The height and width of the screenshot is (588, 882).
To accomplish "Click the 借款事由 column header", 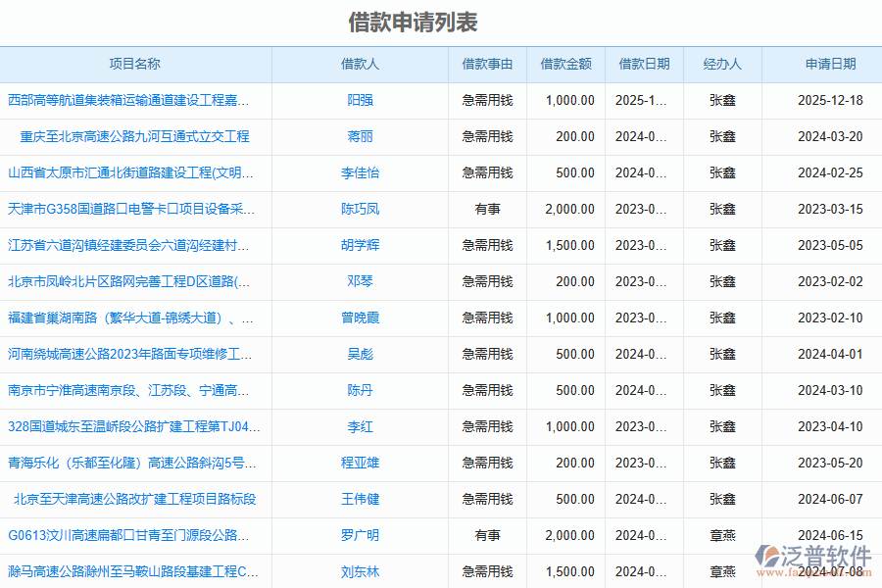I will [x=487, y=64].
